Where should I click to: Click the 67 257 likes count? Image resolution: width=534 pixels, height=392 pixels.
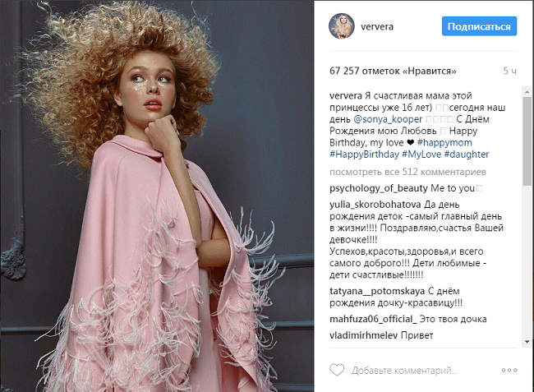[x=393, y=71]
